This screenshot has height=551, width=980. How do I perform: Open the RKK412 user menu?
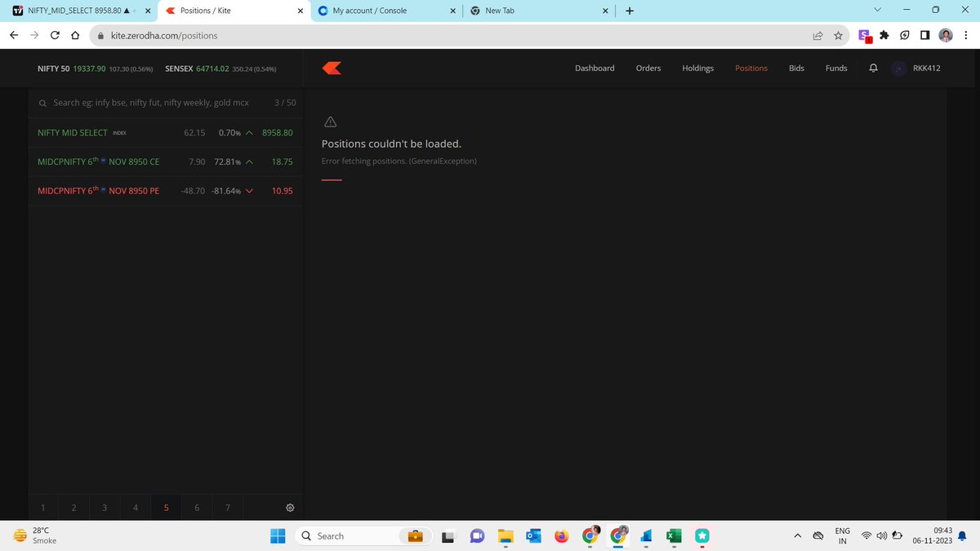click(916, 69)
